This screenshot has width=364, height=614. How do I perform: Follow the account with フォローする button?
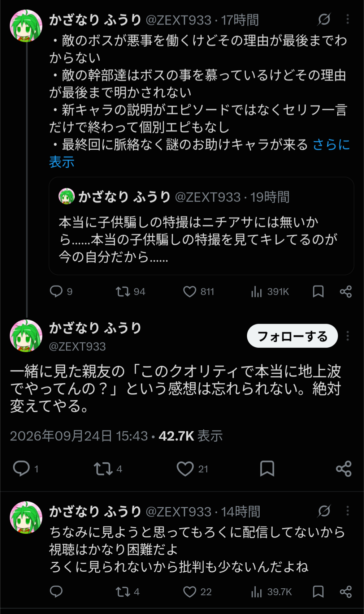pyautogui.click(x=292, y=336)
